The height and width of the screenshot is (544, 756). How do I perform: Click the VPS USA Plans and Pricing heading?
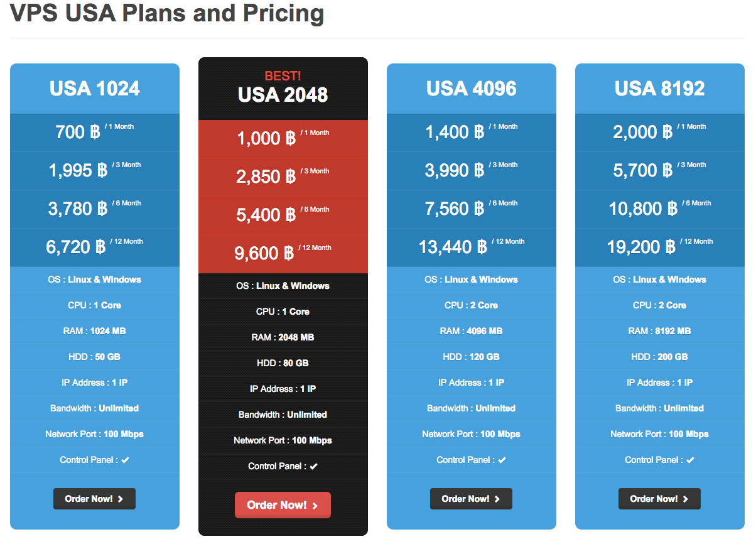(167, 13)
